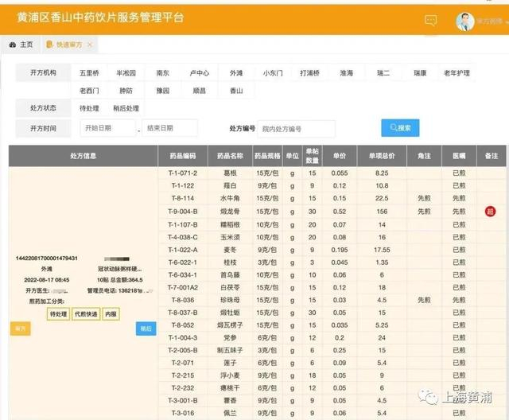Click the orange 审方 button
Viewport: 509px width, 420px height.
pyautogui.click(x=20, y=329)
